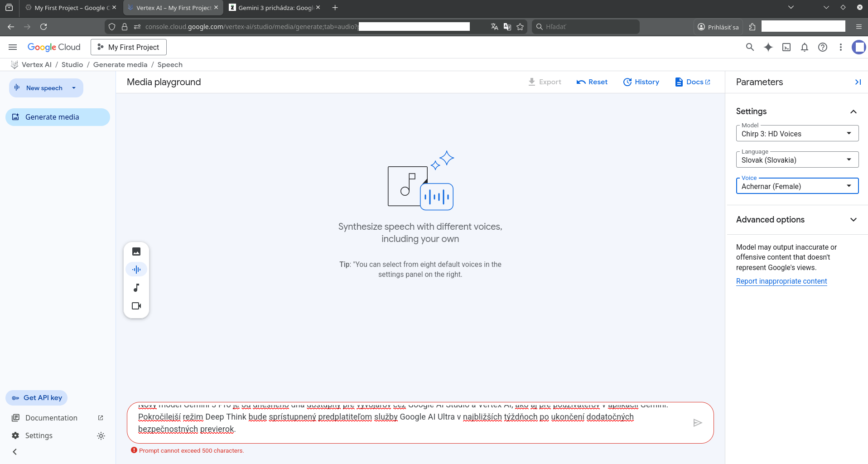Collapse the left sidebar with chevron
Screen dimensions: 868x464
(x=15, y=452)
